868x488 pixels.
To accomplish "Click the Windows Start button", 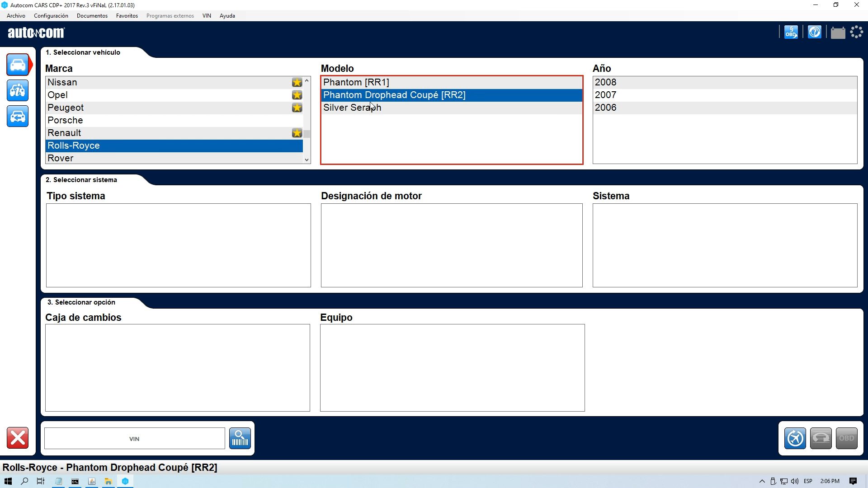I will click(x=8, y=481).
